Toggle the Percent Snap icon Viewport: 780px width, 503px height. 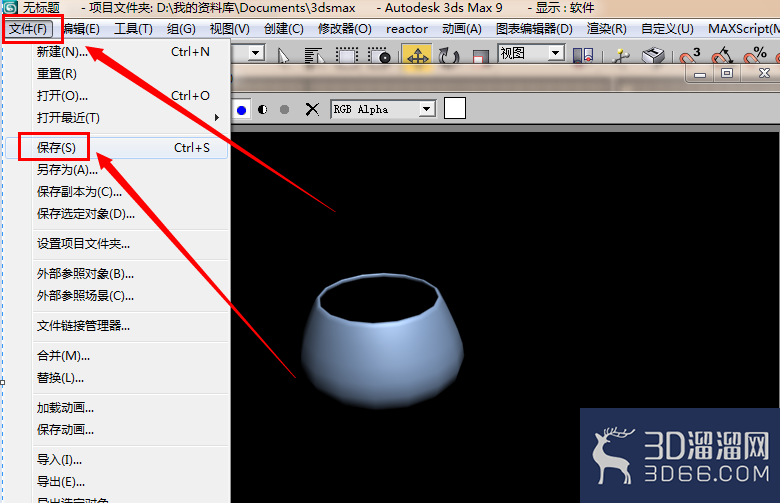[x=755, y=55]
